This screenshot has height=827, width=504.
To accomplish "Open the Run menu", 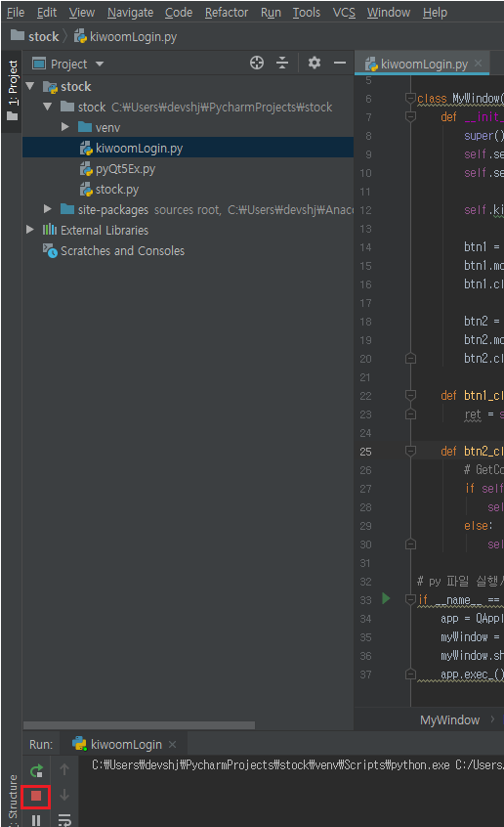I will (271, 12).
